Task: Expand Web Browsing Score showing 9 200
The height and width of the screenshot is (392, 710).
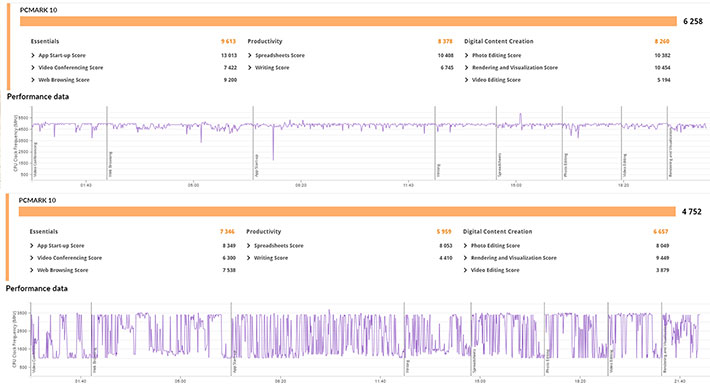Action: tap(33, 80)
